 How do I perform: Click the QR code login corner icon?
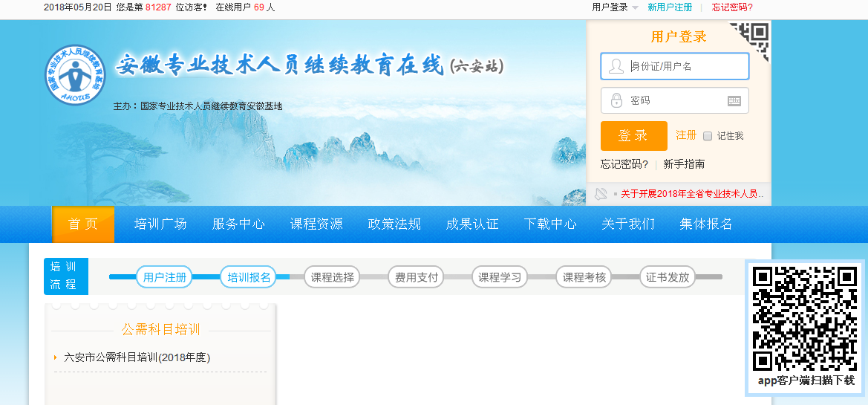(x=753, y=37)
